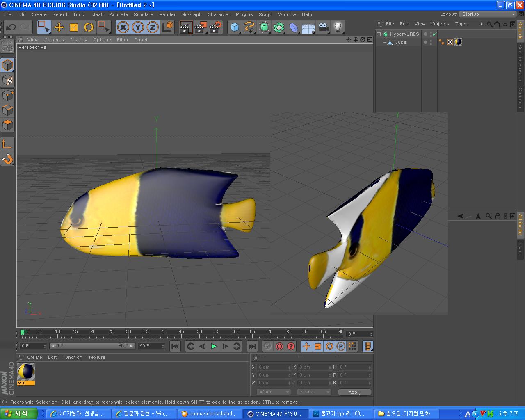The width and height of the screenshot is (525, 420).
Task: Toggle Record Rotation key button
Action: [x=329, y=347]
